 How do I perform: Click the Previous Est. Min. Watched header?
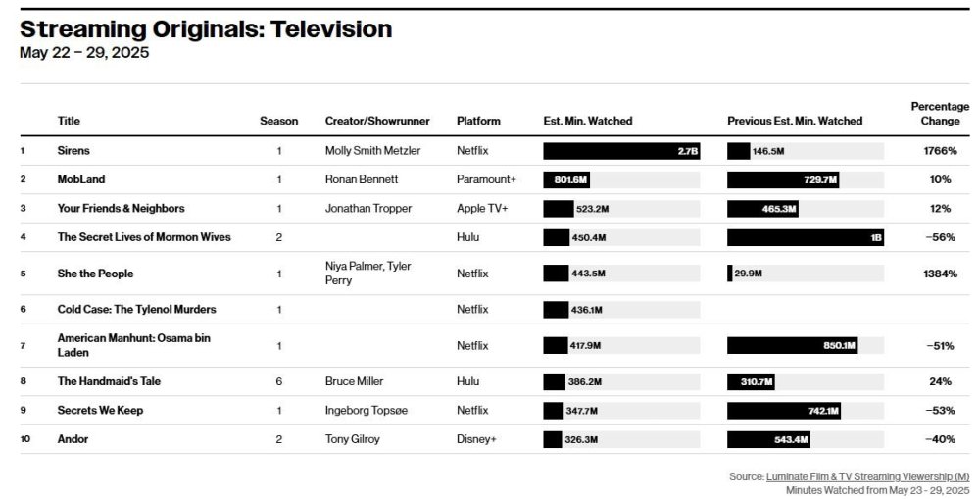pyautogui.click(x=795, y=121)
